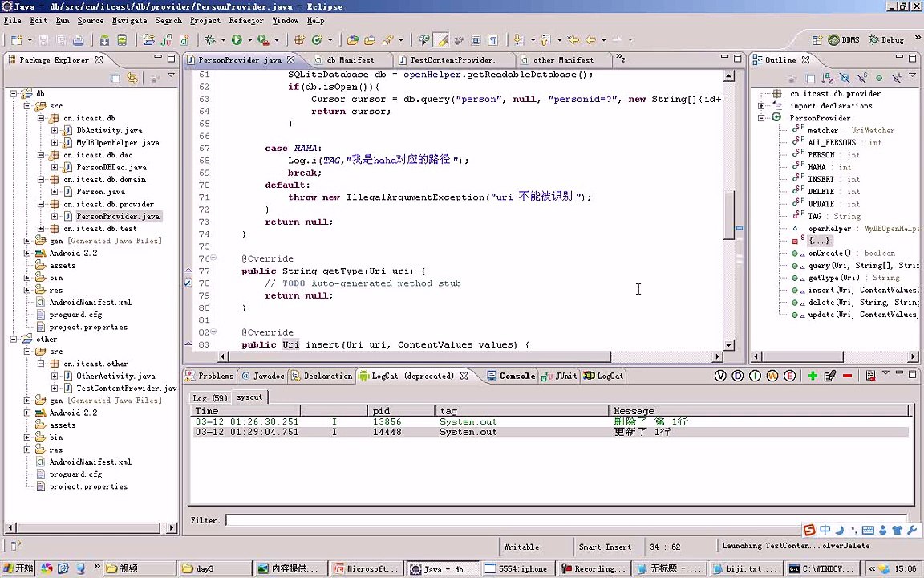
Task: Click the Edit Filter pencil icon
Action: click(830, 376)
